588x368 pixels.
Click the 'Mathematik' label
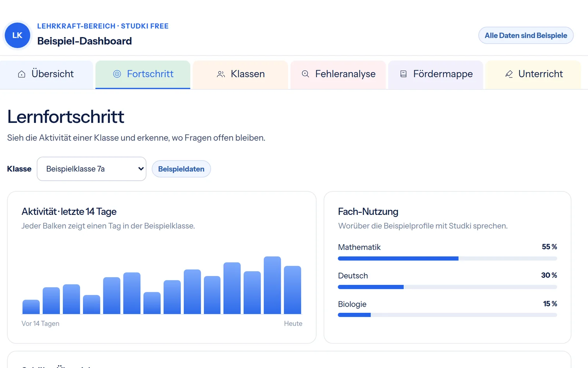[x=359, y=247]
